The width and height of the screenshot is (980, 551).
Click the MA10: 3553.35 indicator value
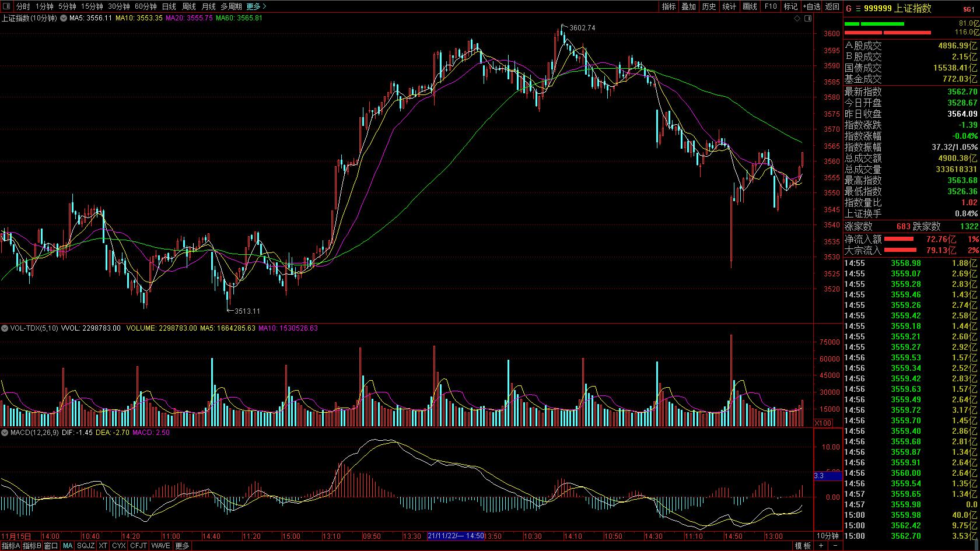pos(139,18)
